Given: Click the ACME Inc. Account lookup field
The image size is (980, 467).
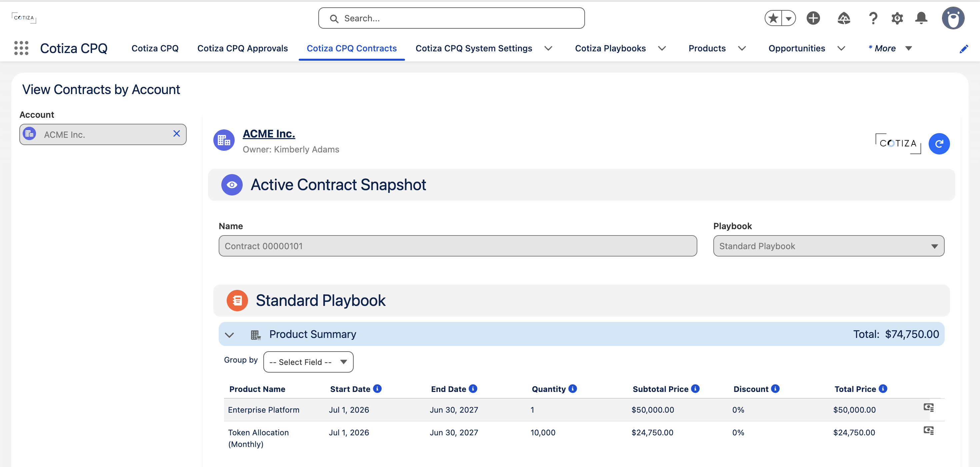Looking at the screenshot, I should 103,134.
